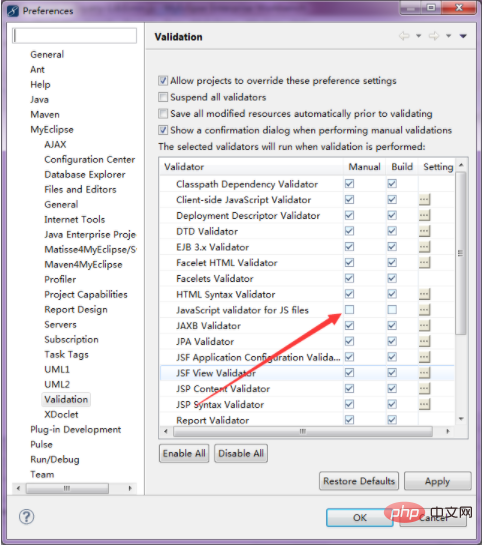Go forward using the right arrow icon
The height and width of the screenshot is (545, 483).
[434, 36]
